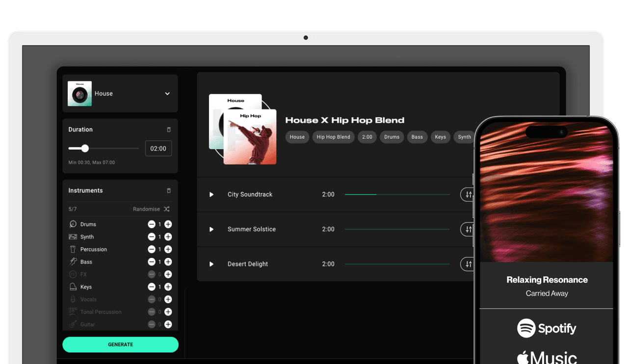Play the Summer Solstice track
This screenshot has width=628, height=364.
pyautogui.click(x=211, y=230)
